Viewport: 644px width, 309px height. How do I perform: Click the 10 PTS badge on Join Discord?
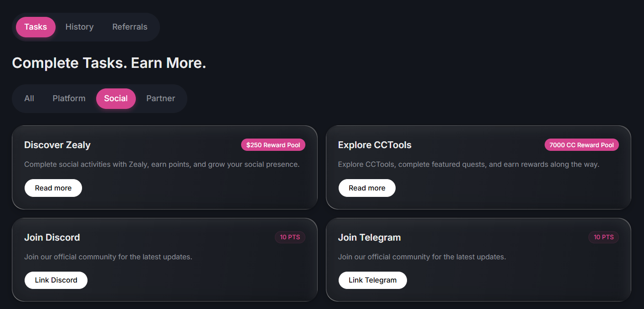(x=290, y=237)
